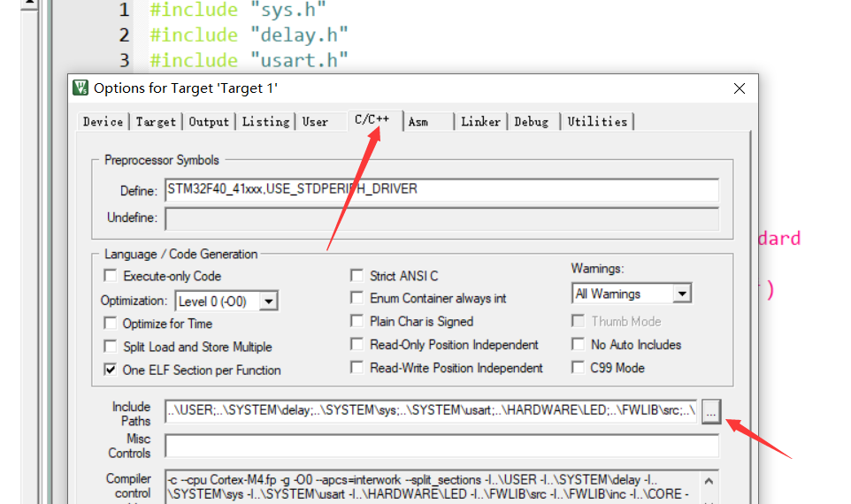Uncheck One ELF Section per Function
The height and width of the screenshot is (504, 851).
coord(111,370)
